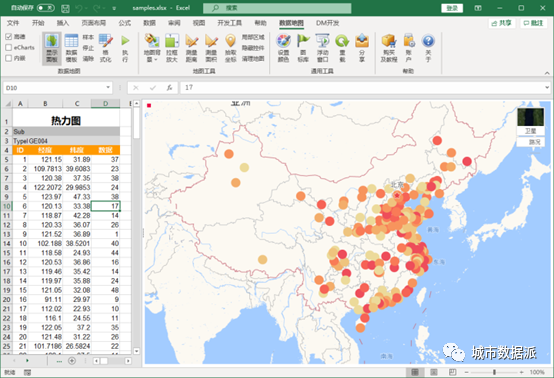The height and width of the screenshot is (378, 554).
Task: Open the DM开发 ribbon tab
Action: 327,23
